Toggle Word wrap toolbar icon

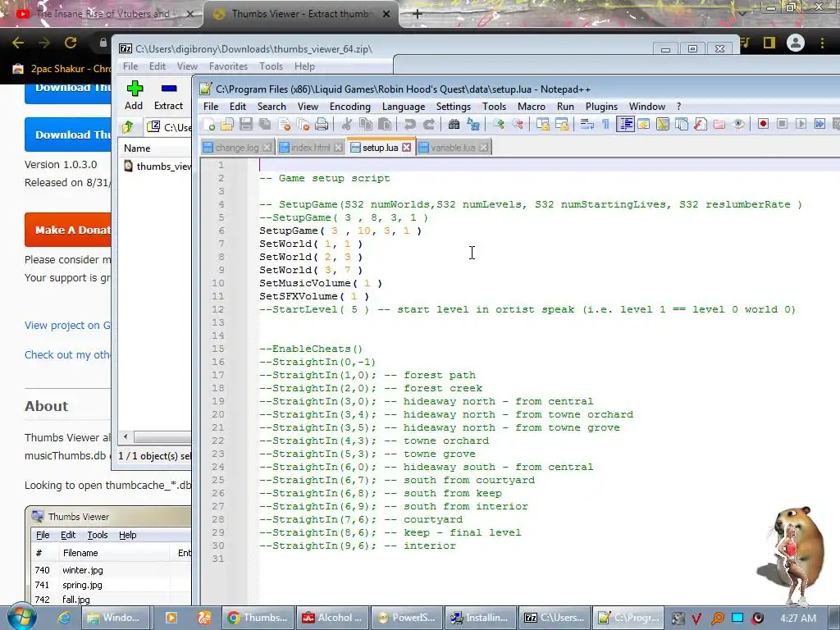click(587, 125)
